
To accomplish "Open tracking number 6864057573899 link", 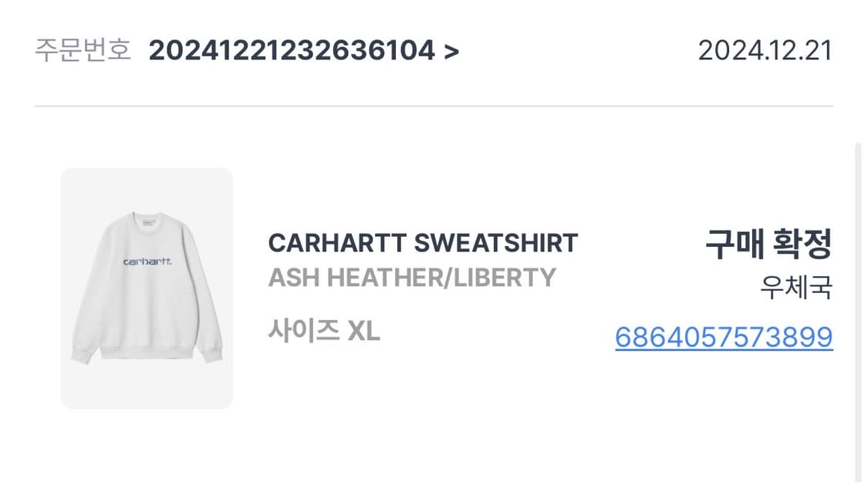I will point(724,337).
